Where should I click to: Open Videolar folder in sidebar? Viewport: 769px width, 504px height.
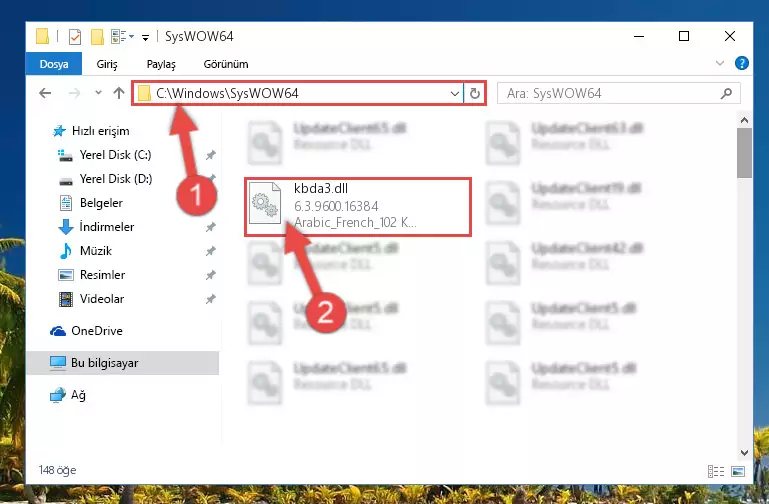[x=102, y=299]
